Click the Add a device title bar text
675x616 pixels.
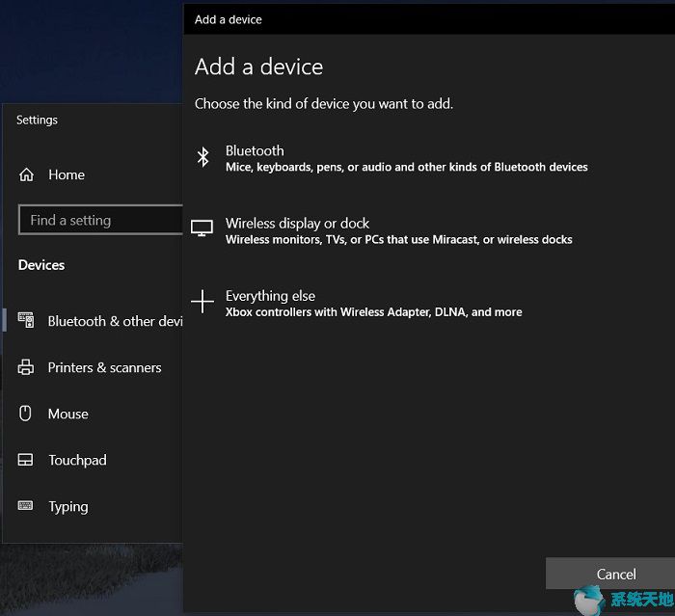tap(229, 20)
